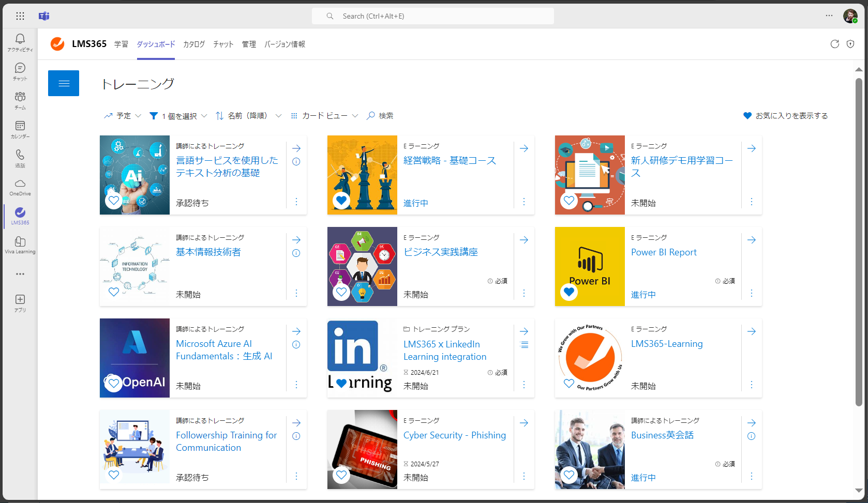
Task: Open the Apps (アプリ) add icon
Action: coord(20,303)
